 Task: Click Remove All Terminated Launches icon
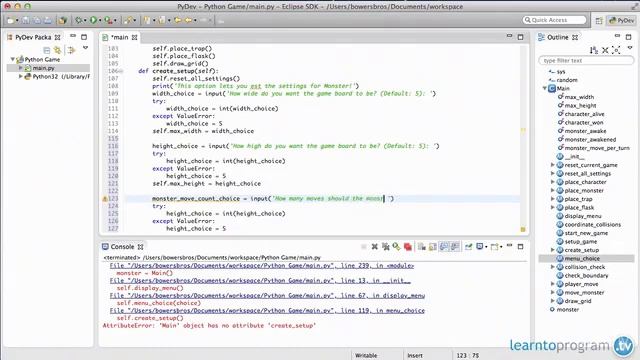coord(385,247)
